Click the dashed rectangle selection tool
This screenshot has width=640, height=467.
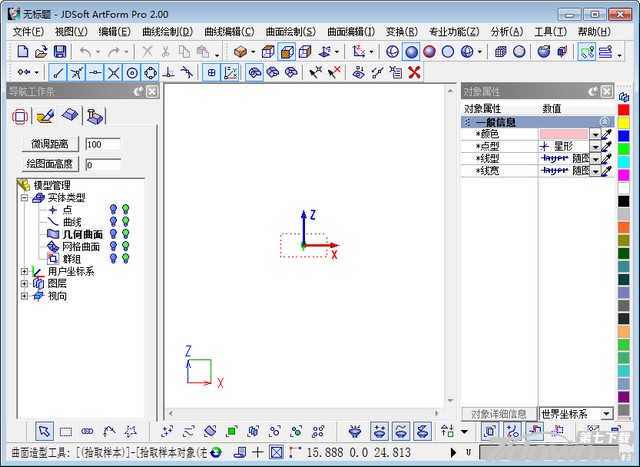65,431
